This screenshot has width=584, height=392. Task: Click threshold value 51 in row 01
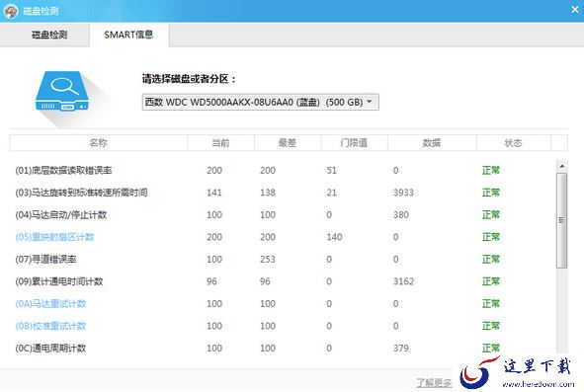(x=331, y=171)
